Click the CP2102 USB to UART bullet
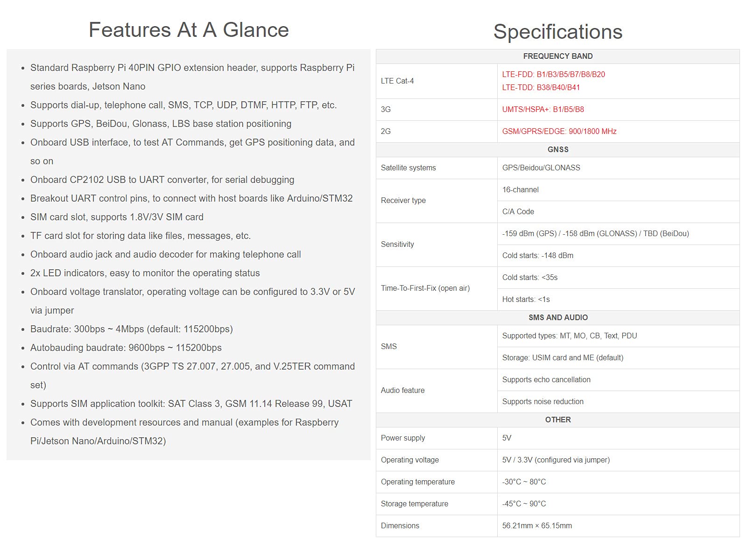 coord(162,180)
